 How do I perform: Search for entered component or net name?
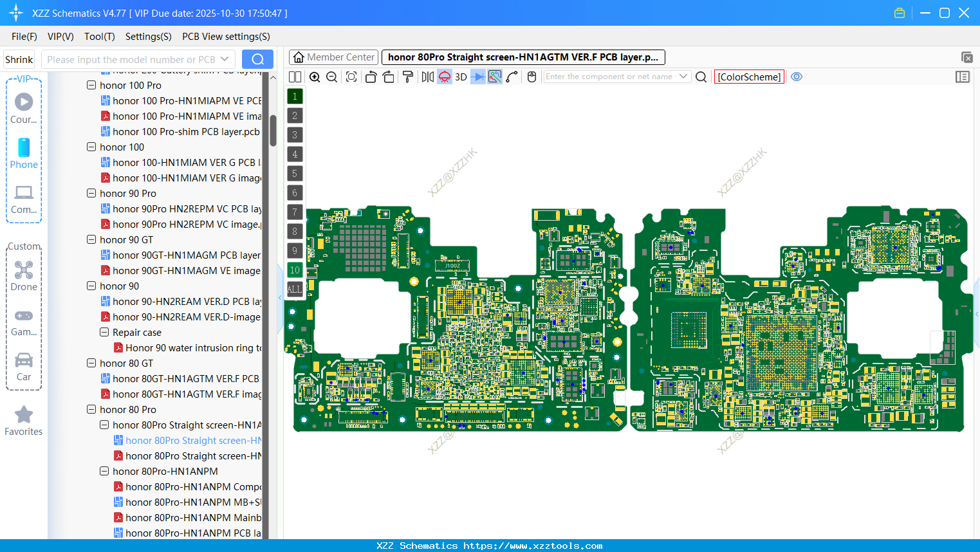[x=701, y=77]
